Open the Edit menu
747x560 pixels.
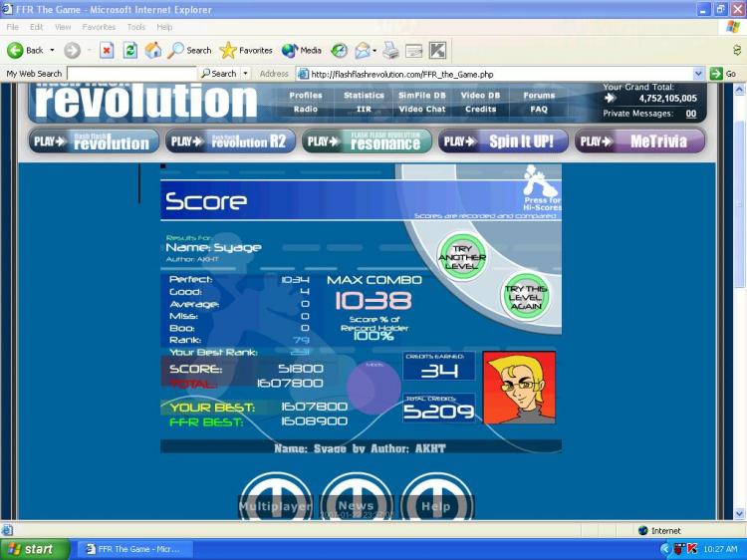coord(36,27)
